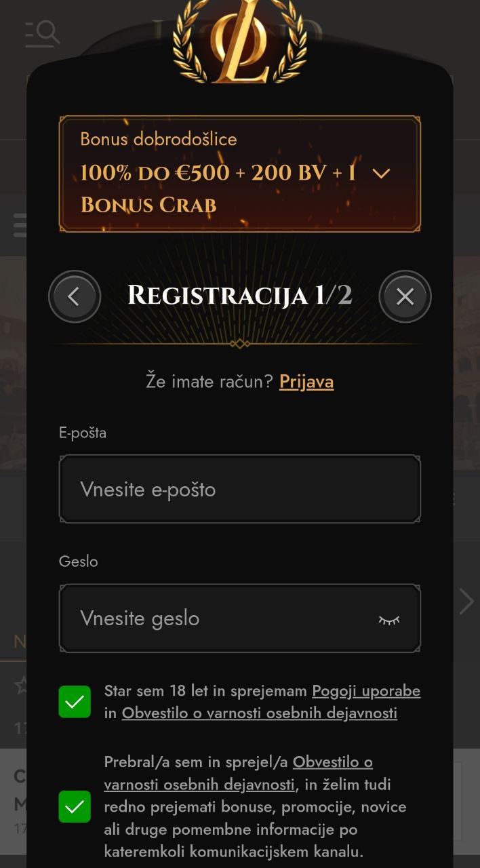Open the Obvestilo o varnosti link in second consent

[239, 774]
